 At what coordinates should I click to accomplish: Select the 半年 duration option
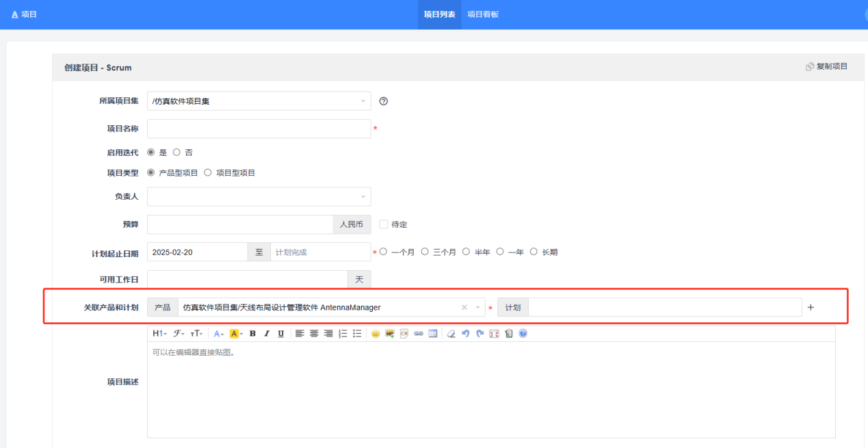click(x=466, y=252)
